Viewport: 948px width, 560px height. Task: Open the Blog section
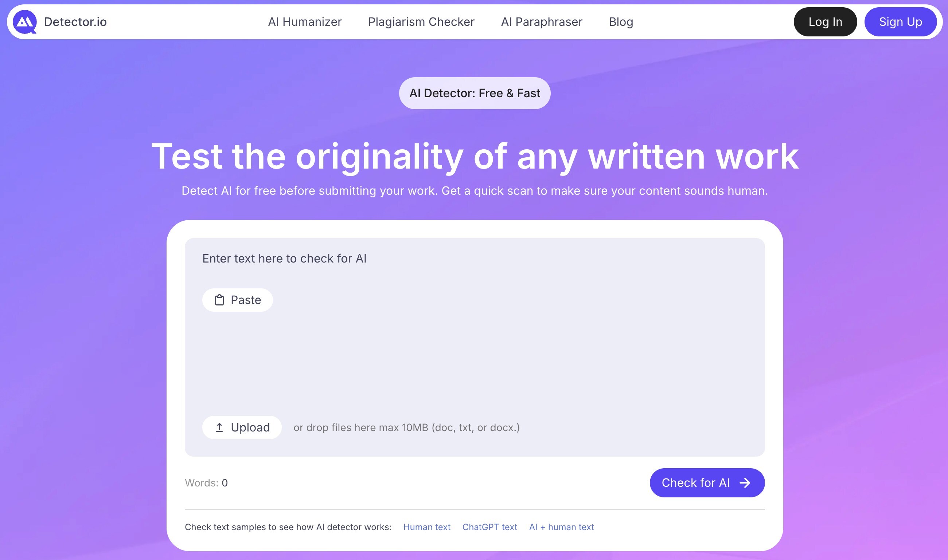(621, 22)
